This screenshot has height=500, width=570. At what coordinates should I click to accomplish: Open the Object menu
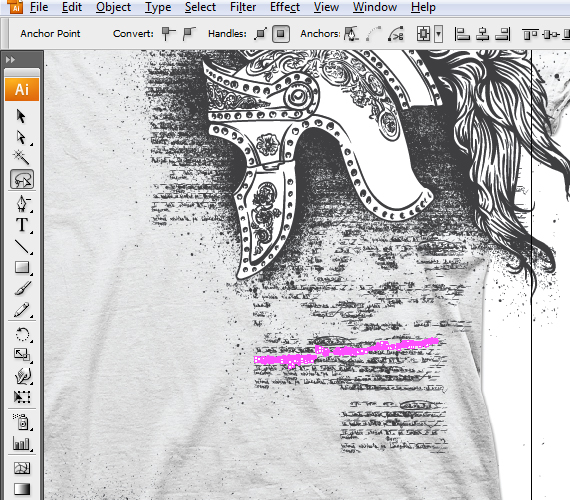pyautogui.click(x=113, y=7)
